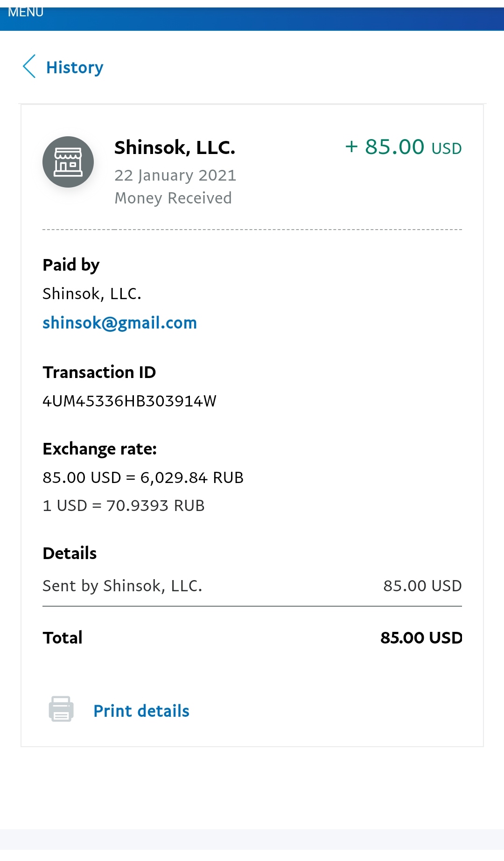Click the Details heading
This screenshot has height=861, width=504.
click(x=70, y=553)
